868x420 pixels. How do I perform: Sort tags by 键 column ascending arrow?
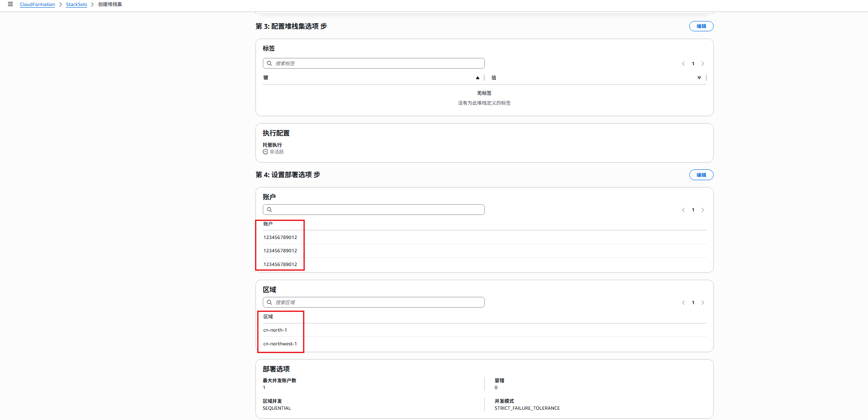pyautogui.click(x=478, y=78)
